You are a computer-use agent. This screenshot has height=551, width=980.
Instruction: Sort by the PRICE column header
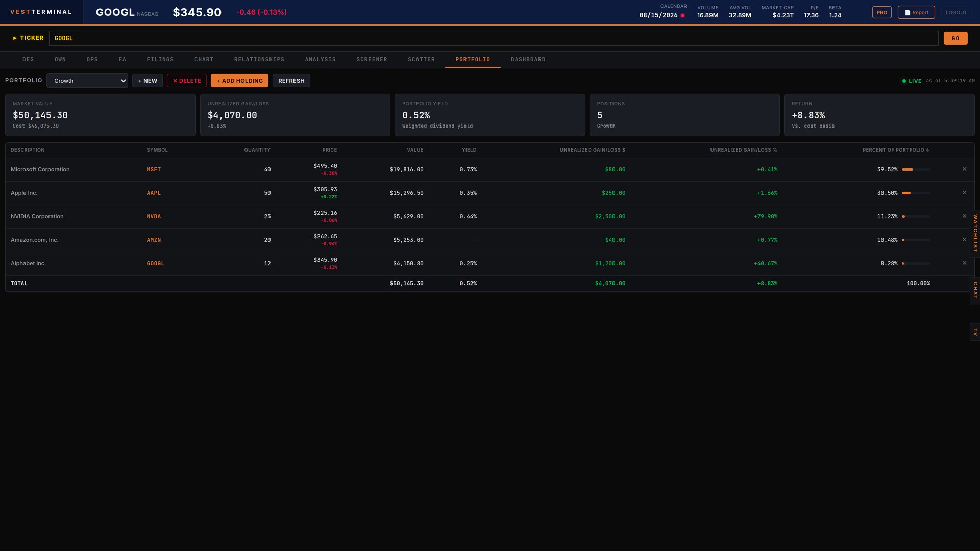pos(330,150)
